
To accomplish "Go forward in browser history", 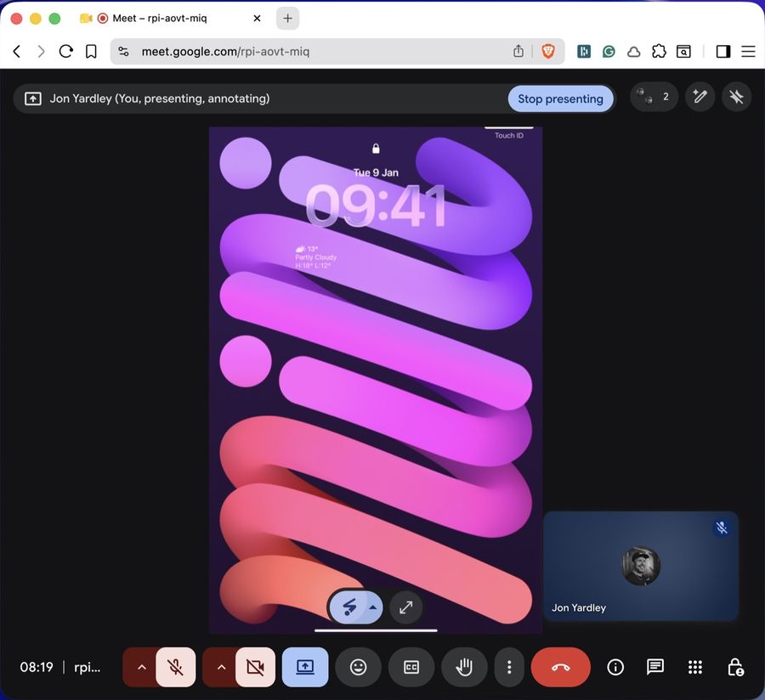I will pyautogui.click(x=41, y=51).
